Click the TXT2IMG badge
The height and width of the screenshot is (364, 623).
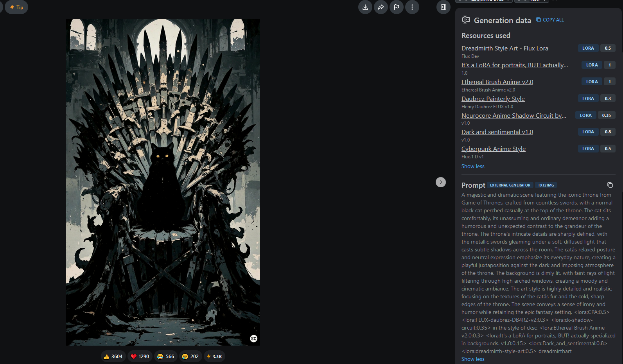click(x=546, y=185)
